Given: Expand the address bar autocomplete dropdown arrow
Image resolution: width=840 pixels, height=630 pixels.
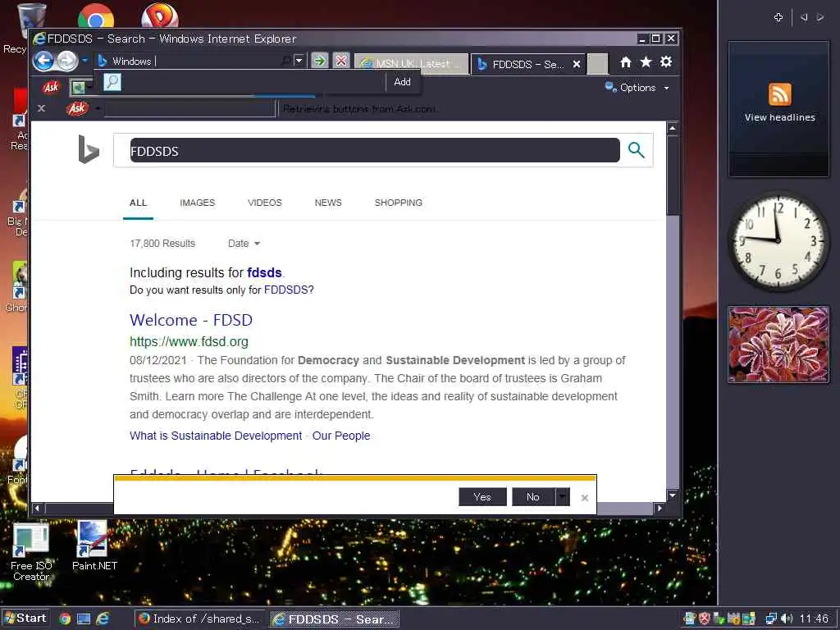Looking at the screenshot, I should 299,61.
